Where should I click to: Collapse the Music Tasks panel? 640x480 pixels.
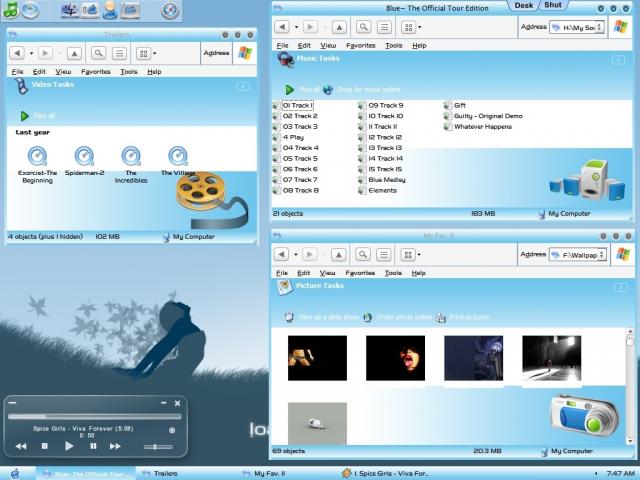click(618, 60)
